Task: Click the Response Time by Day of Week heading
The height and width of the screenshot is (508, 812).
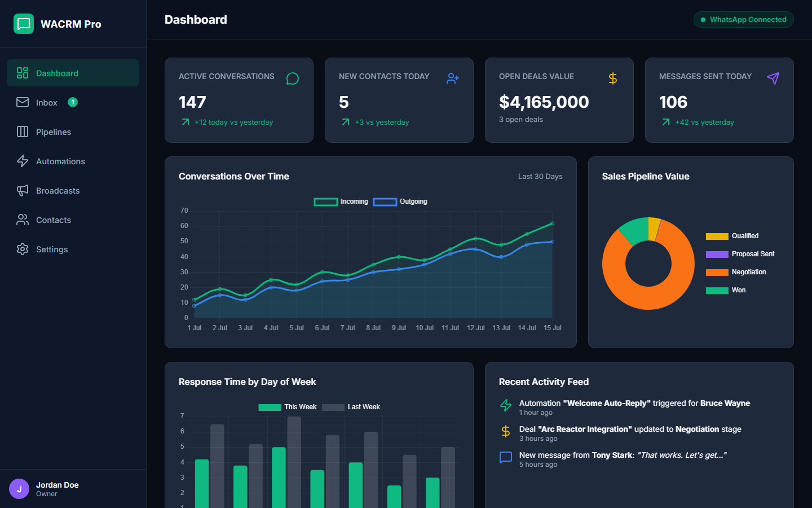Action: coord(248,382)
